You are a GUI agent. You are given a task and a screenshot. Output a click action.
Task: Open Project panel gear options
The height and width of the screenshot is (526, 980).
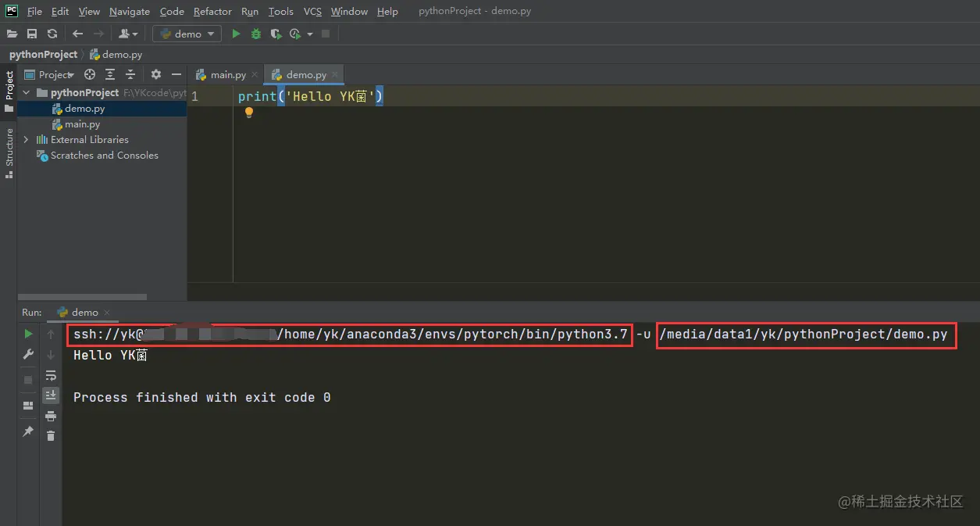(x=156, y=74)
